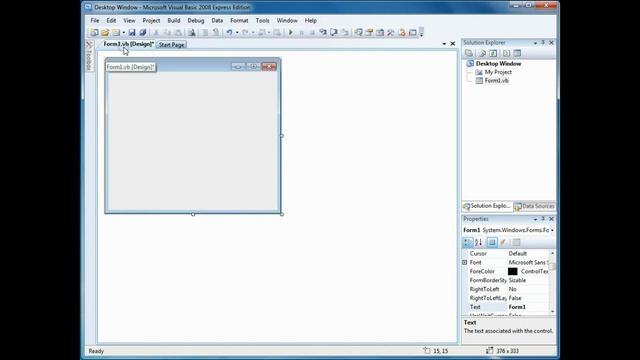Image resolution: width=640 pixels, height=360 pixels.
Task: Click the Immediate Window toolbar icon
Action: pyautogui.click(x=413, y=32)
